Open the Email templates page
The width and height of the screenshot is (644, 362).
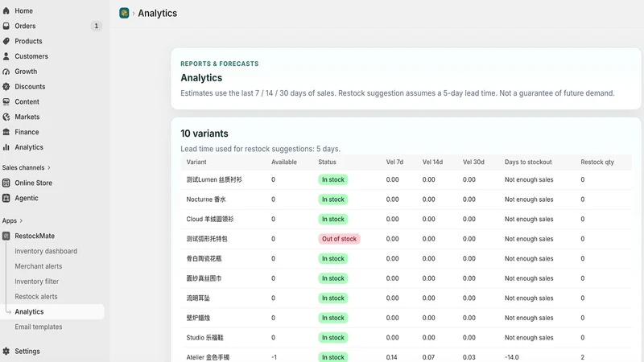coord(39,327)
